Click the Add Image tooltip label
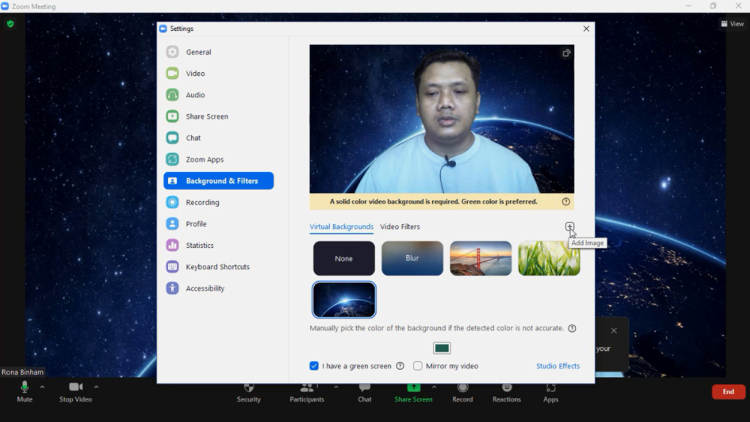This screenshot has height=422, width=750. [x=587, y=243]
